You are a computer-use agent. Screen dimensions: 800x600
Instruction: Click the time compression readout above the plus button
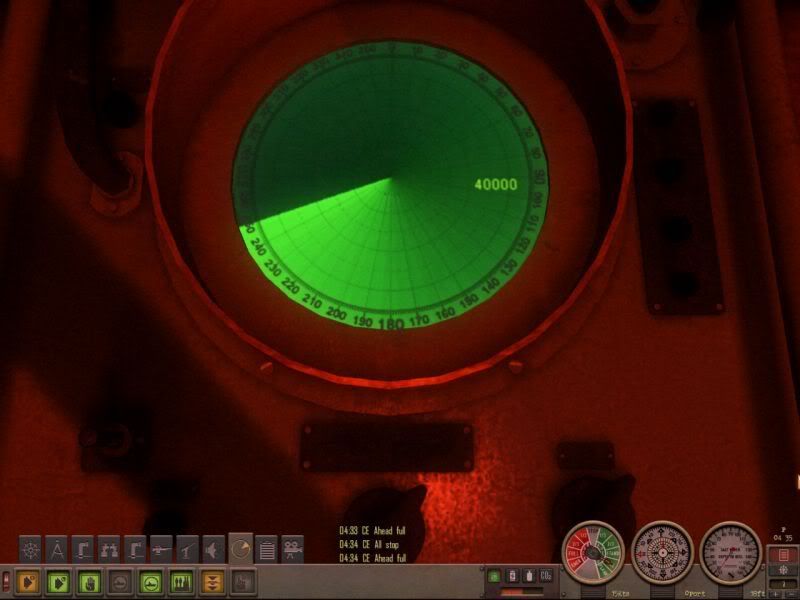[x=784, y=584]
